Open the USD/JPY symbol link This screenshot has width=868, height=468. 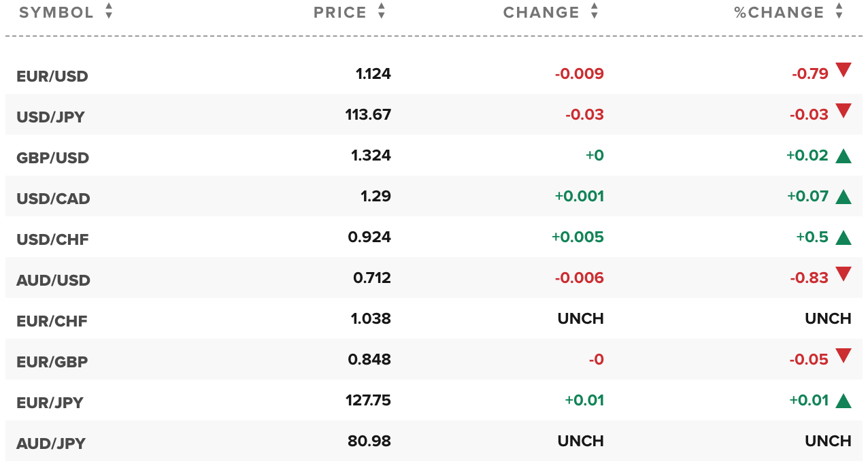click(x=50, y=117)
